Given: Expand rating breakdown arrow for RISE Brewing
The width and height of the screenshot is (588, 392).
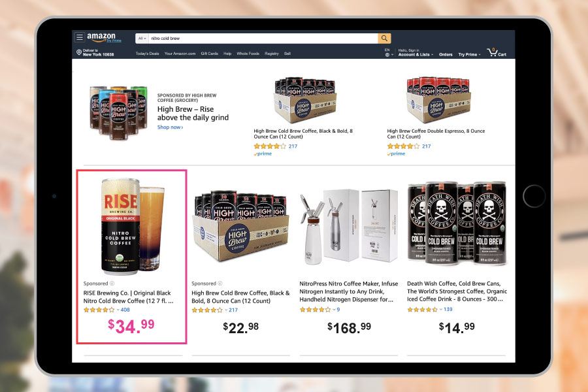Looking at the screenshot, I should [x=118, y=310].
